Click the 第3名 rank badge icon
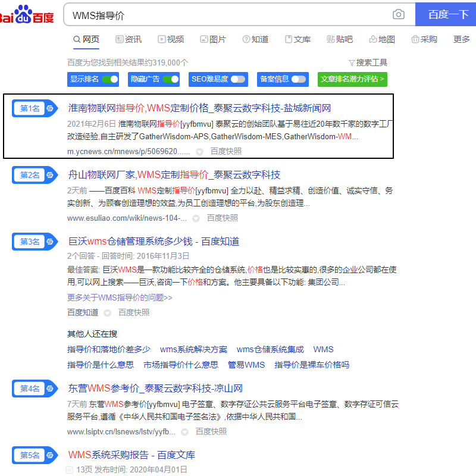This screenshot has width=476, height=476. tap(35, 242)
